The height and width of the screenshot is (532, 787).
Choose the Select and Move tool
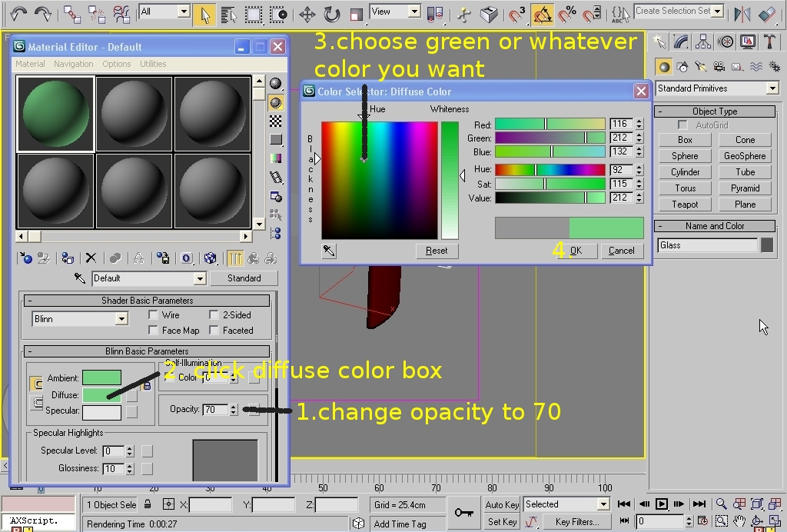[307, 15]
